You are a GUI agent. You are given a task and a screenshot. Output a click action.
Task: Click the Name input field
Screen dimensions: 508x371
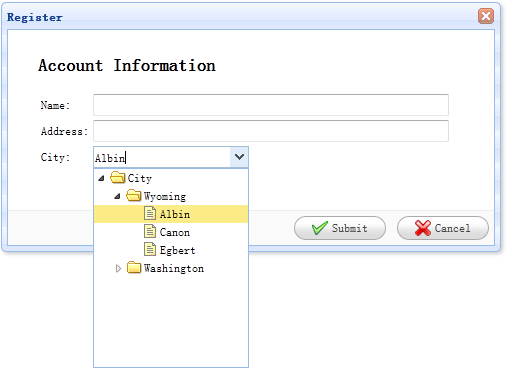[271, 105]
